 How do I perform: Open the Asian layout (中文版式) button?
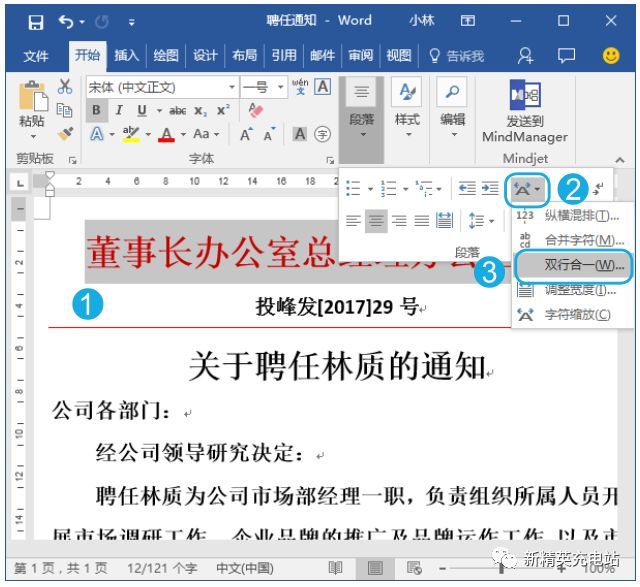(x=527, y=189)
